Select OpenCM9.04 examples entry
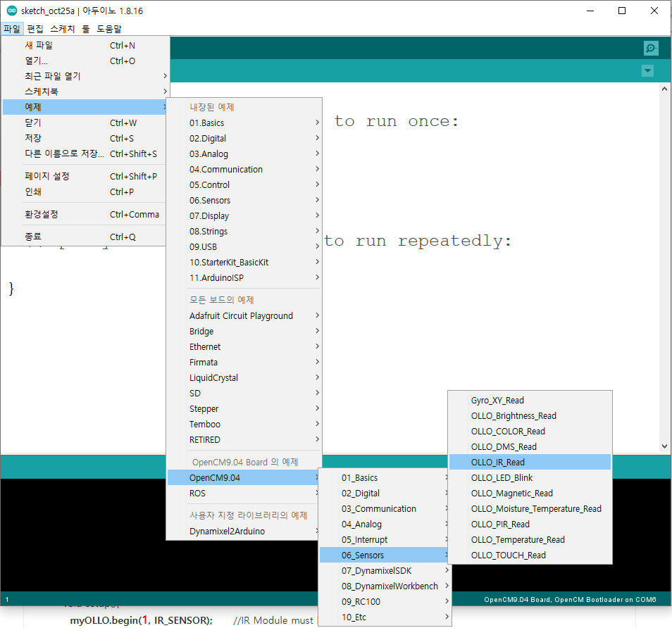This screenshot has height=628, width=672. tap(244, 477)
